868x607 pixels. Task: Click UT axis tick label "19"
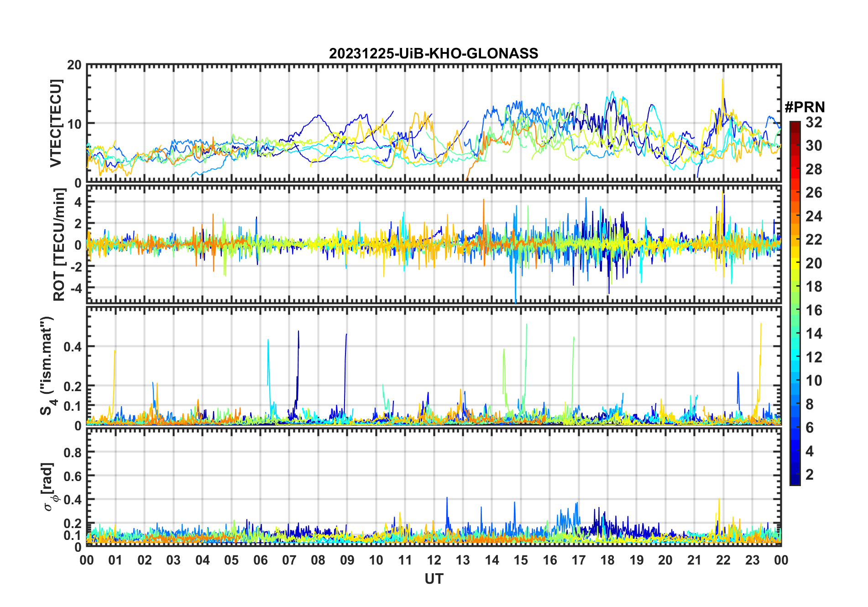tap(637, 560)
